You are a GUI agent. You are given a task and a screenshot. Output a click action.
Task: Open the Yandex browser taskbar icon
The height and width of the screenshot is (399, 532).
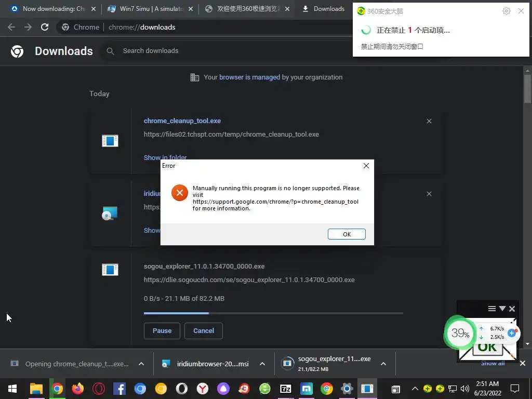pyautogui.click(x=203, y=389)
